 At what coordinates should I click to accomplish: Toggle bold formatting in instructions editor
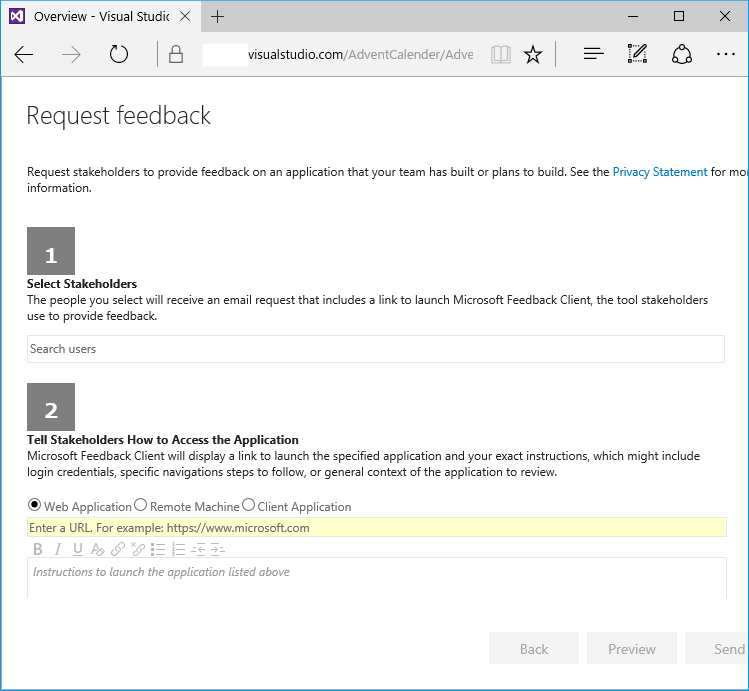point(38,549)
